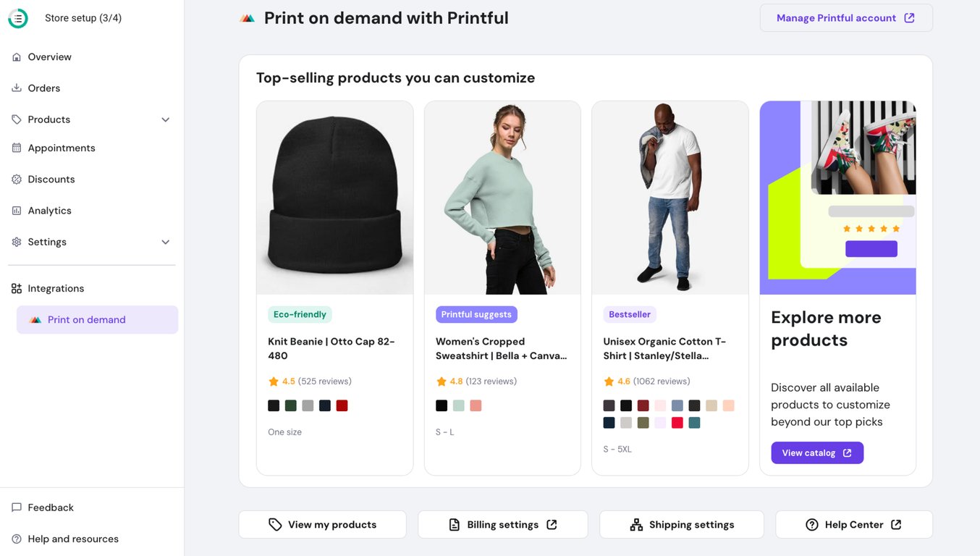
Task: Open Billing settings
Action: click(502, 524)
